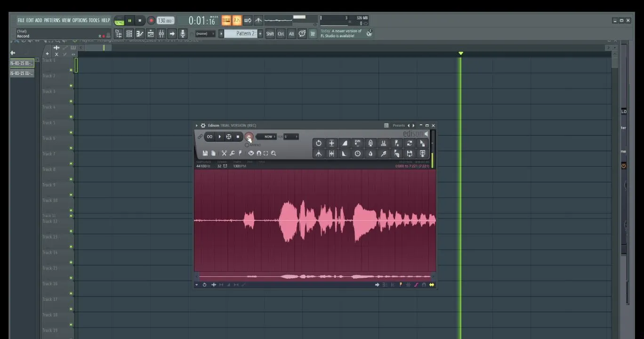The width and height of the screenshot is (644, 339).
Task: Open the EDIT menu
Action: click(30, 20)
